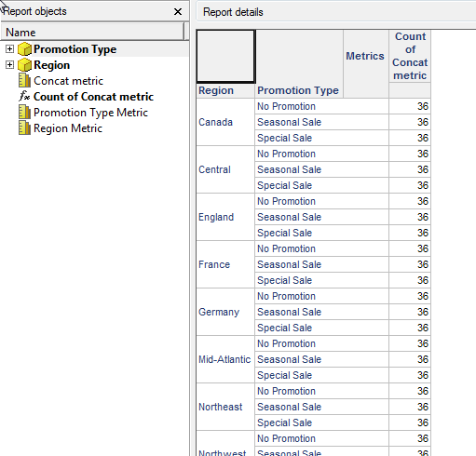Click Seasonal Sale under Germany
This screenshot has width=476, height=456.
(x=321, y=312)
